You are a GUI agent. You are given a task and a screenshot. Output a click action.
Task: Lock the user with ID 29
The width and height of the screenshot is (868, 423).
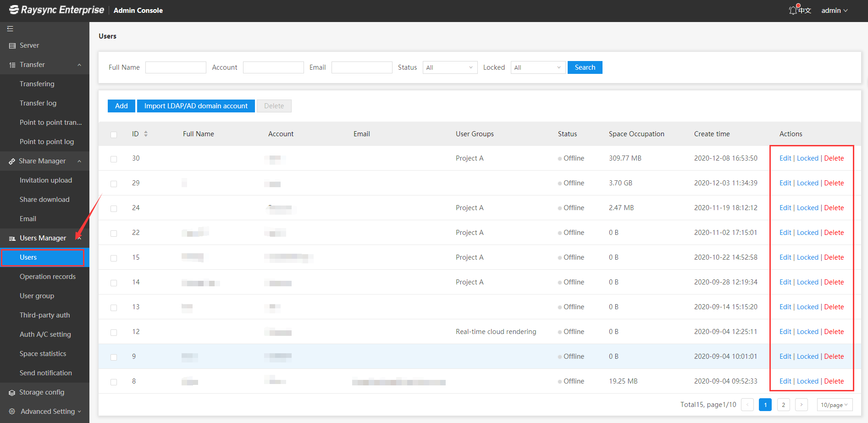point(807,183)
